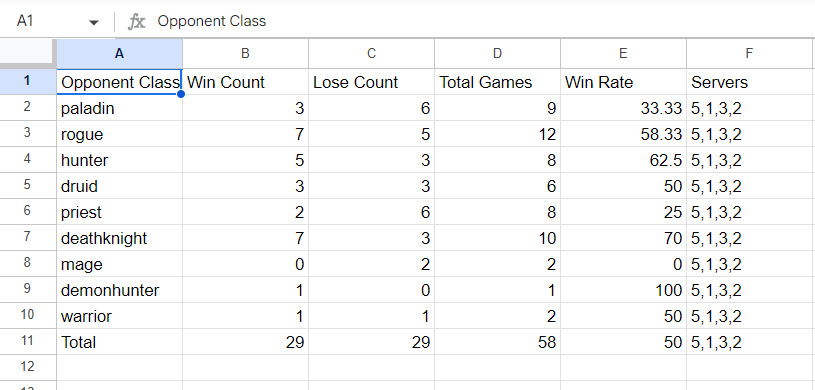Click the blue fill handle on cell A1
Image resolution: width=815 pixels, height=390 pixels.
click(181, 94)
